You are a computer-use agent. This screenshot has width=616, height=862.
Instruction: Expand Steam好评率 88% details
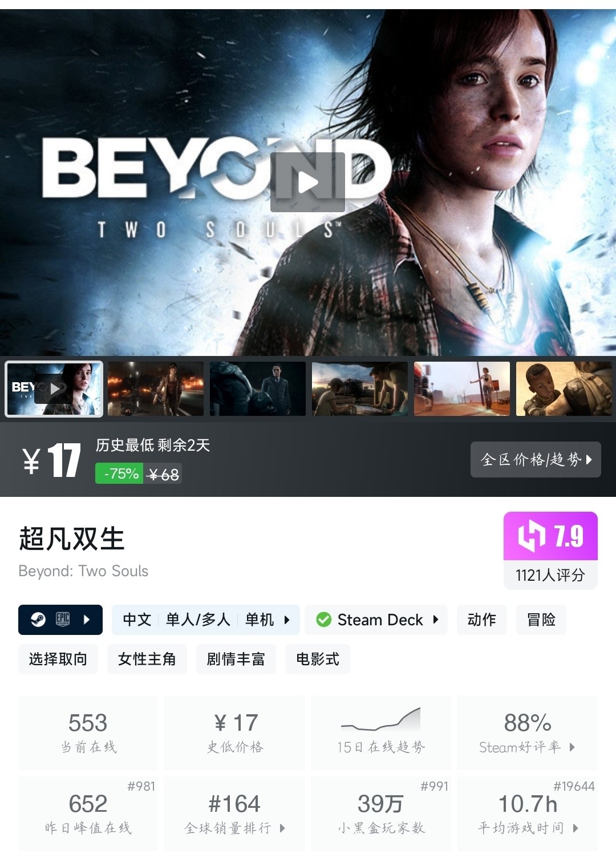(528, 733)
